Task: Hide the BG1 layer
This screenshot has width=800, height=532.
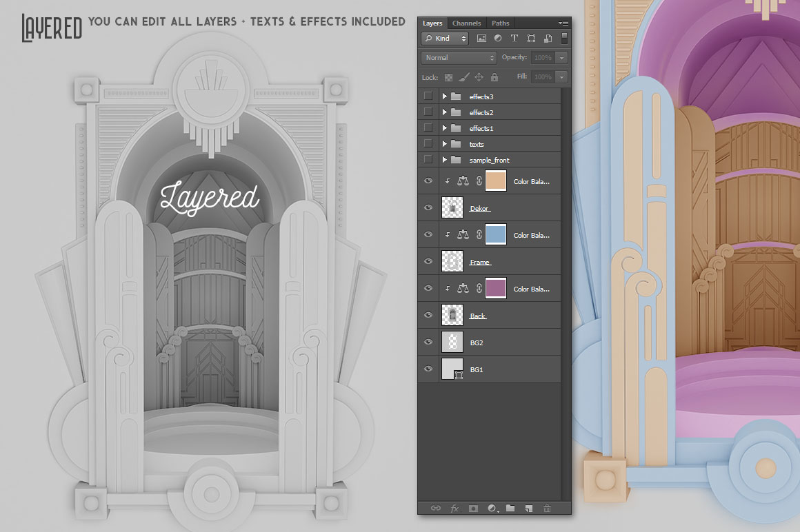Action: pos(428,369)
